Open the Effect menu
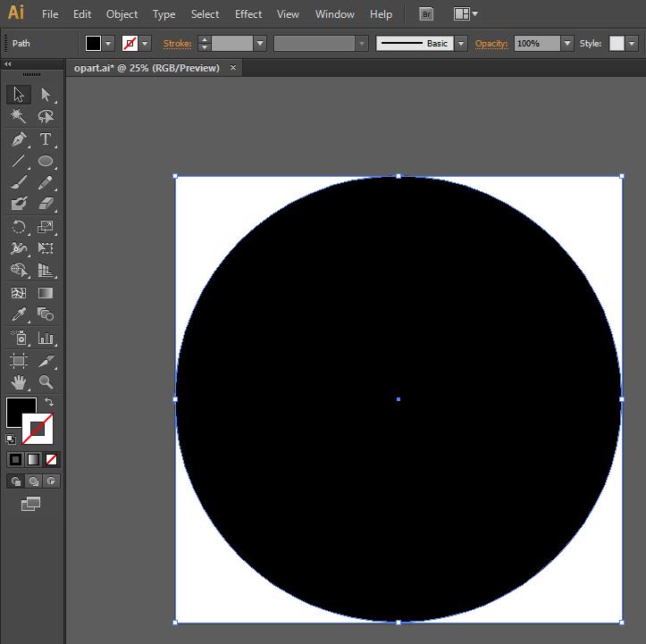The width and height of the screenshot is (646, 644). [x=248, y=14]
